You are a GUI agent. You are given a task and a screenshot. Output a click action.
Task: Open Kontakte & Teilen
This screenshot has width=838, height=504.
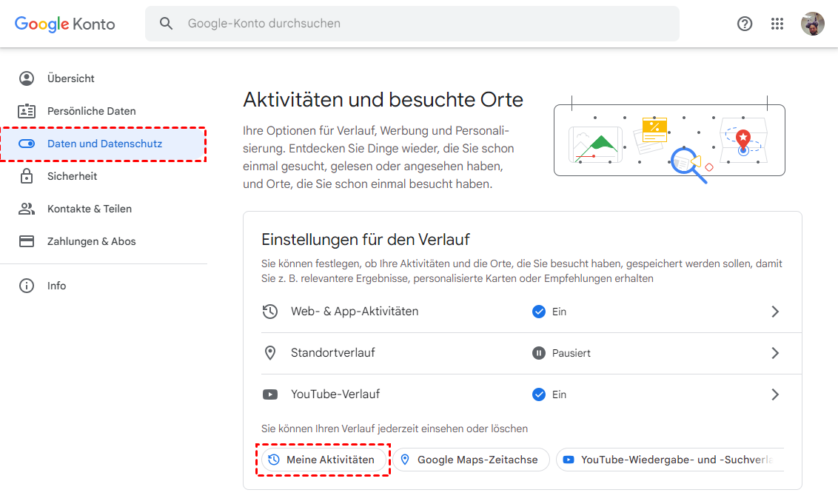[90, 209]
